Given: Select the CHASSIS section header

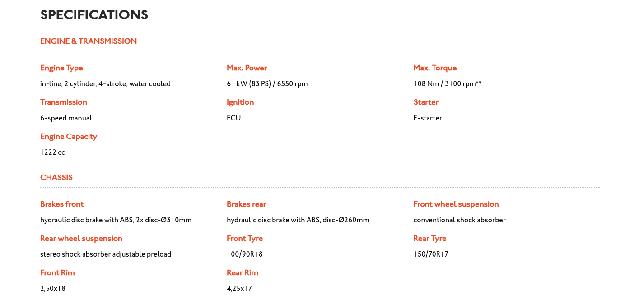Looking at the screenshot, I should pos(56,178).
